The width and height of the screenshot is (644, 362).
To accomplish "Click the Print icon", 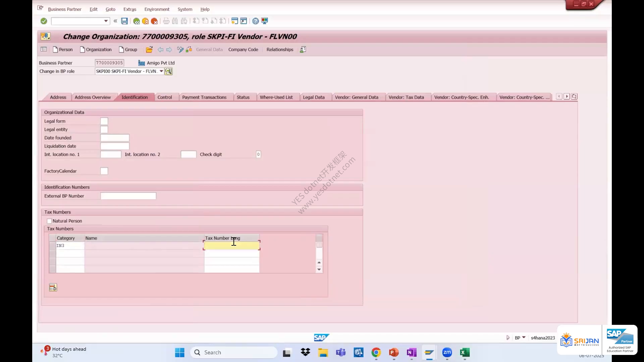I will click(x=166, y=21).
